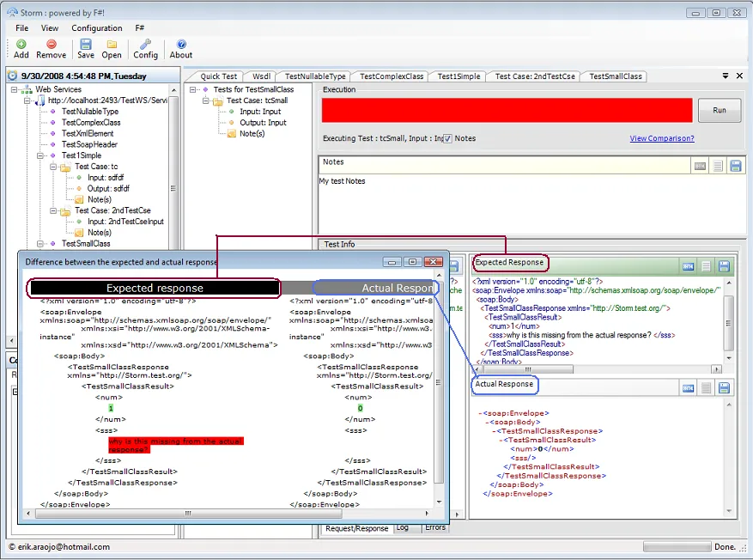Save using the toolbar Save icon

pos(86,49)
